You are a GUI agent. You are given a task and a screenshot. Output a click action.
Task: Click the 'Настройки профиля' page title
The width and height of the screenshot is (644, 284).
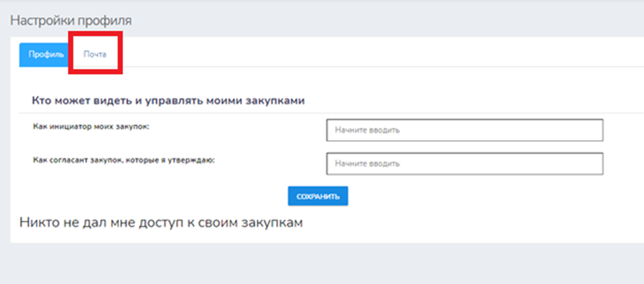(70, 20)
